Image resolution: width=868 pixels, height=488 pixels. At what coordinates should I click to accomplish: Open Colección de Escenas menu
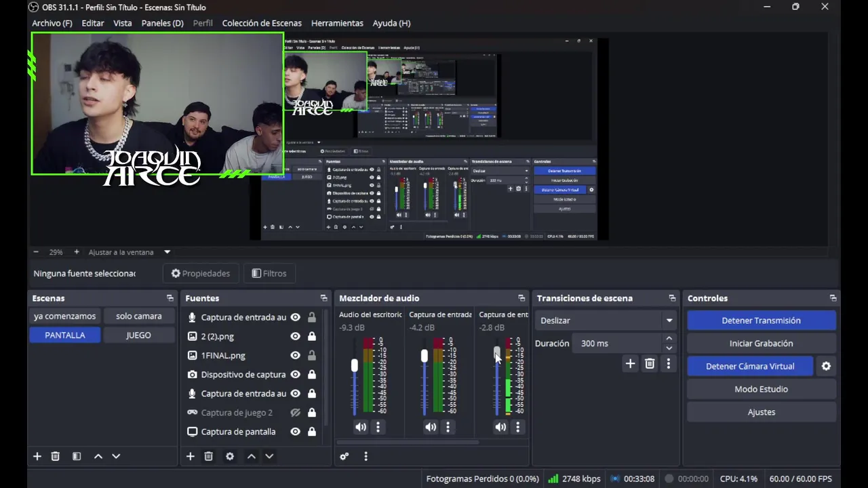coord(262,23)
